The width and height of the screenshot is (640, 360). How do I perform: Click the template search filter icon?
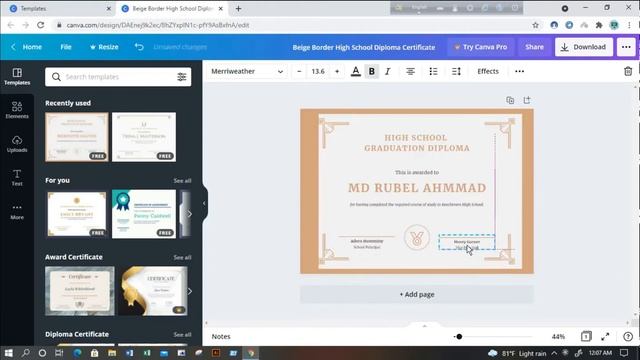(182, 77)
